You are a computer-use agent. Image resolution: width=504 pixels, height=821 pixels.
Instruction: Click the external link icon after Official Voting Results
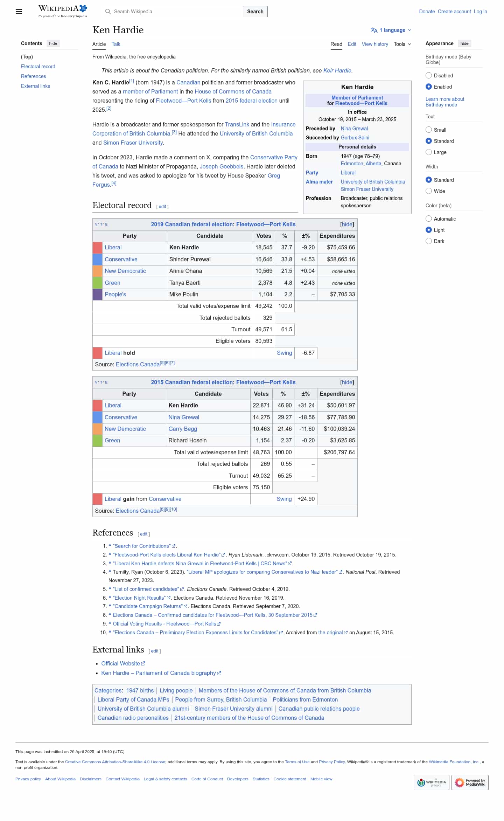point(219,624)
